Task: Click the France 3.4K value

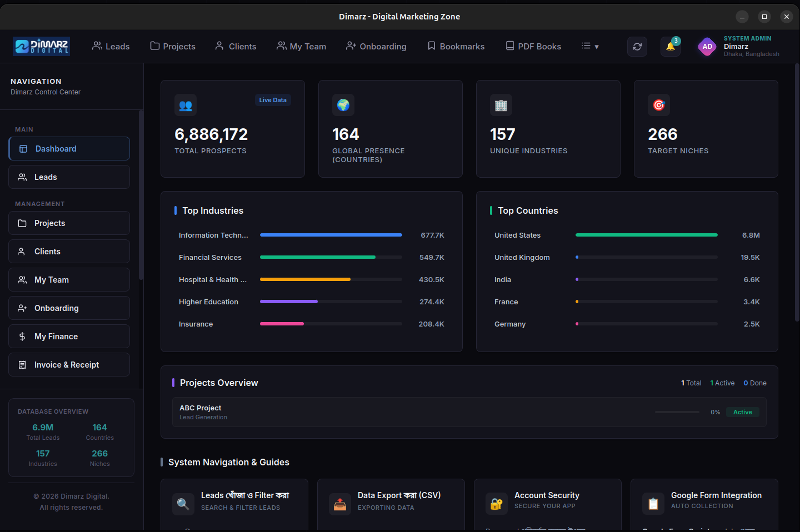Action: (752, 302)
